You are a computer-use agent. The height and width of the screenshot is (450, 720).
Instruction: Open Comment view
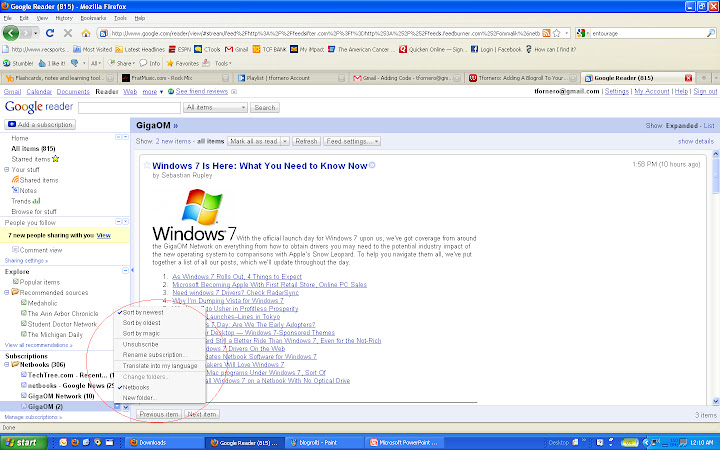(37, 250)
